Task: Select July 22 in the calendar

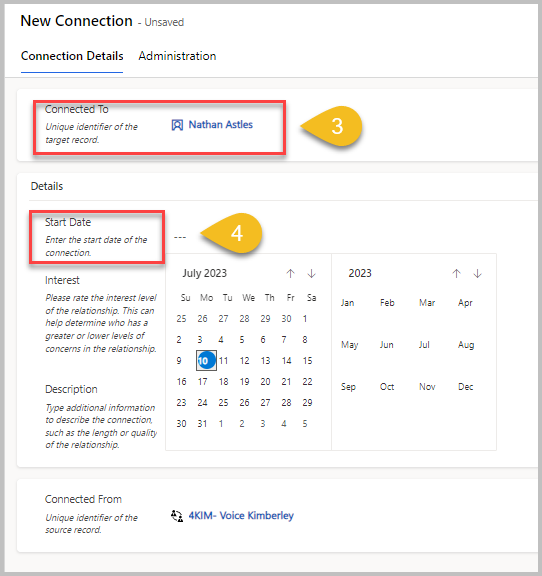Action: tap(307, 382)
